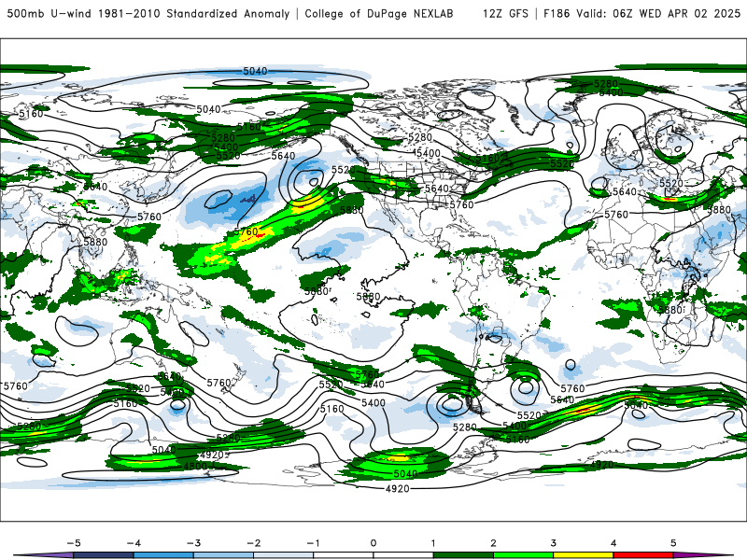Click the '12Z GFS' model run label
The height and width of the screenshot is (560, 747).
505,13
